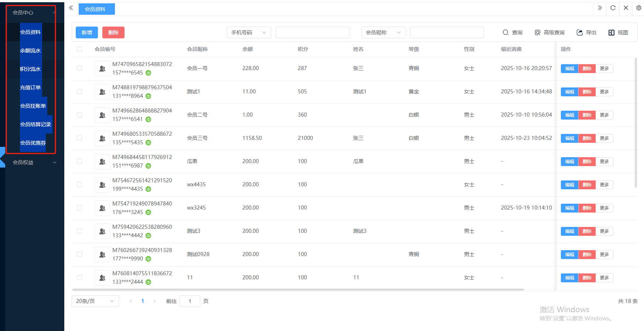Tick the checkbox for member wx4435
This screenshot has width=644, height=331.
79,185
